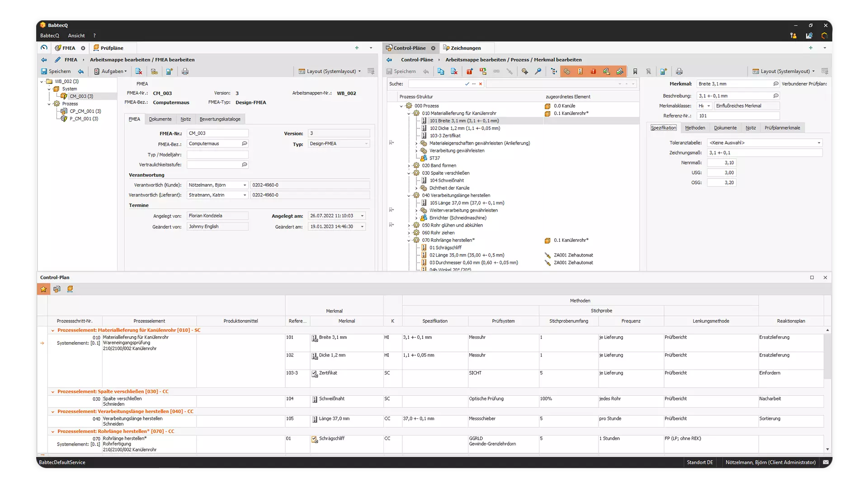Click the dashboard gauge icon left of FMEA tab
Viewport: 868px width, 488px height.
coord(44,47)
